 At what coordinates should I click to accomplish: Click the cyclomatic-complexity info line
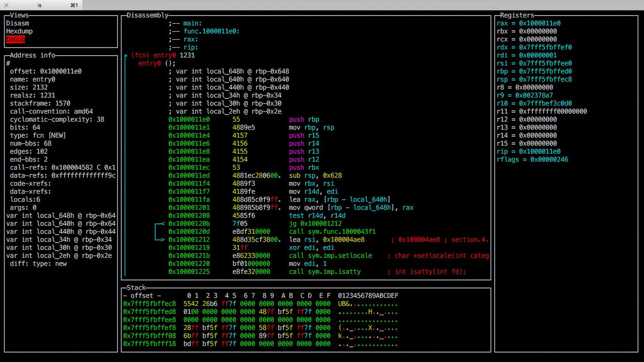click(x=57, y=119)
